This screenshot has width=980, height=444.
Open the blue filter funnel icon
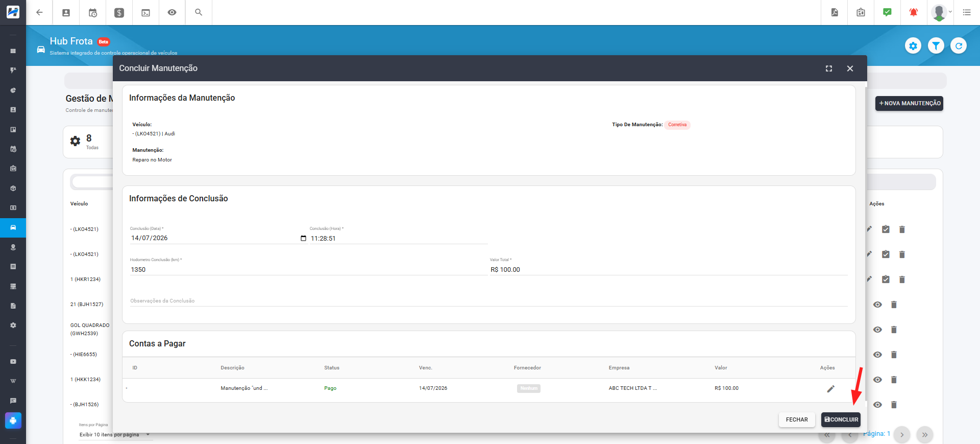pyautogui.click(x=936, y=46)
